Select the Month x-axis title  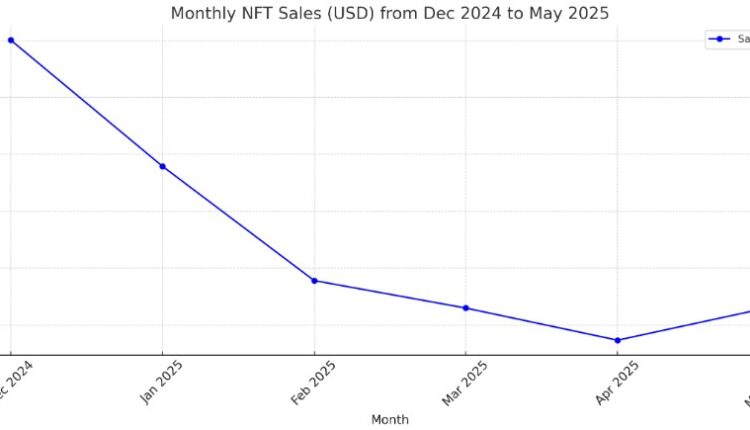tap(389, 420)
